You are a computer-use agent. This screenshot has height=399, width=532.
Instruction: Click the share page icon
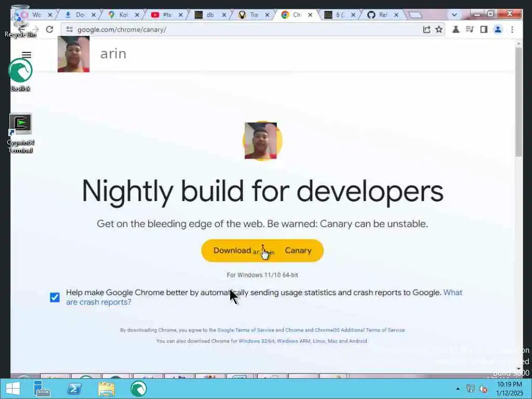click(x=427, y=30)
